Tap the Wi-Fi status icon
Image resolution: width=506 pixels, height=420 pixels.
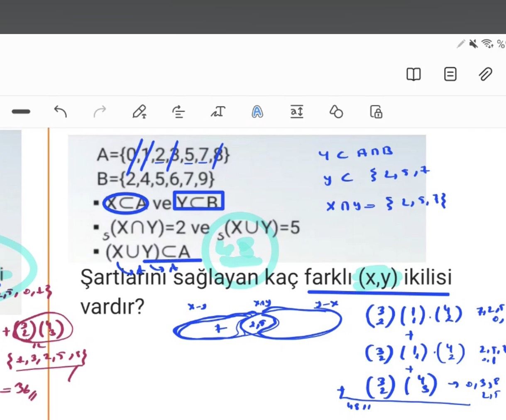click(x=487, y=44)
